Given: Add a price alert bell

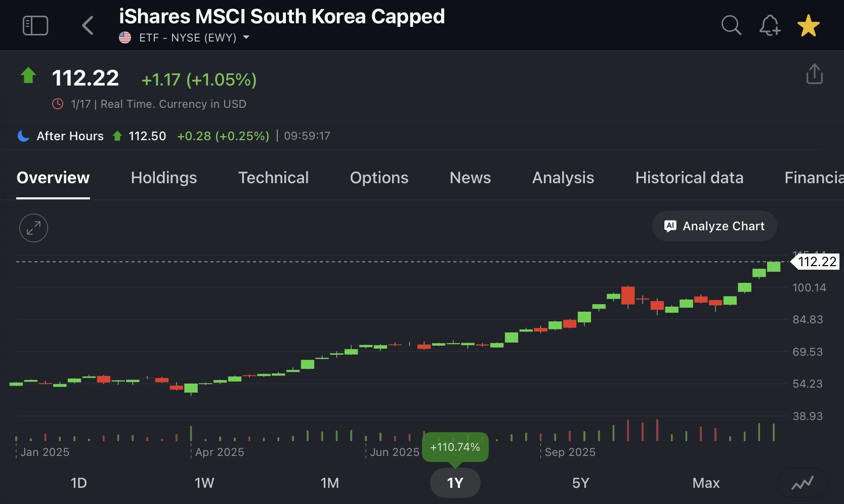Looking at the screenshot, I should coord(769,25).
